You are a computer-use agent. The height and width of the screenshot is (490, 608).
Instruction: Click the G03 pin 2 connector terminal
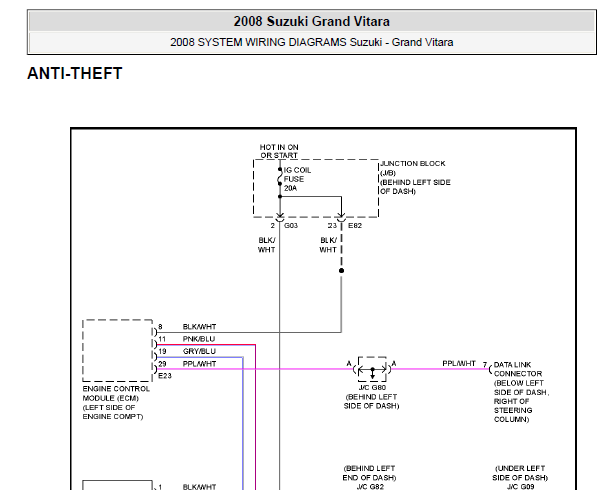click(280, 217)
